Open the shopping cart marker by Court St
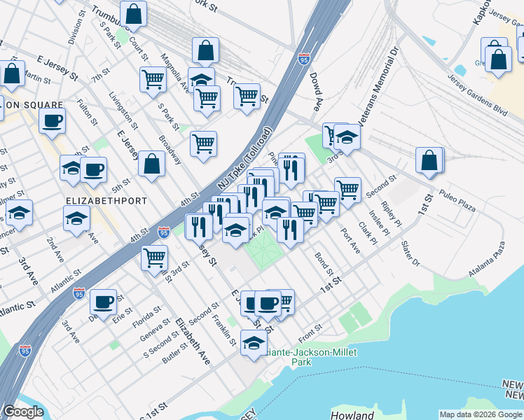The image size is (524, 420). coord(153,82)
